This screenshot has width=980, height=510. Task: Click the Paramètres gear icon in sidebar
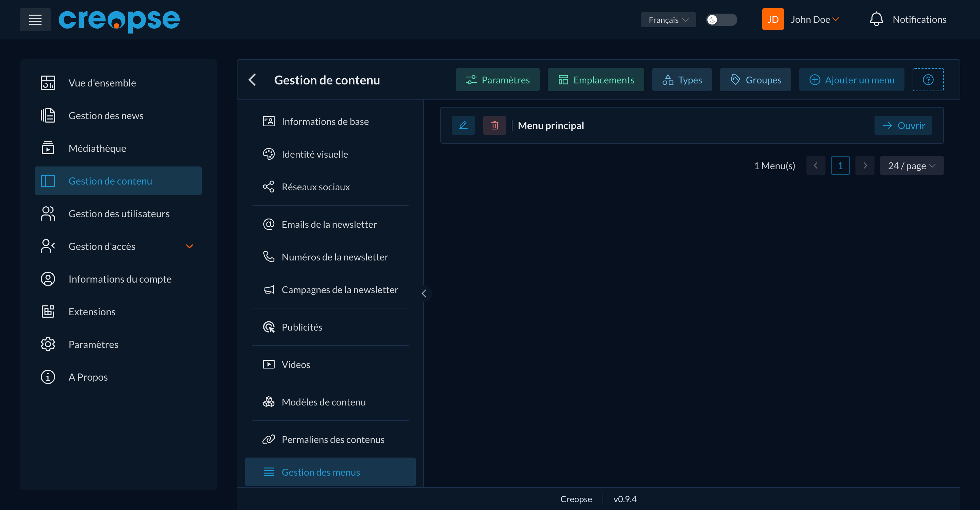[48, 344]
